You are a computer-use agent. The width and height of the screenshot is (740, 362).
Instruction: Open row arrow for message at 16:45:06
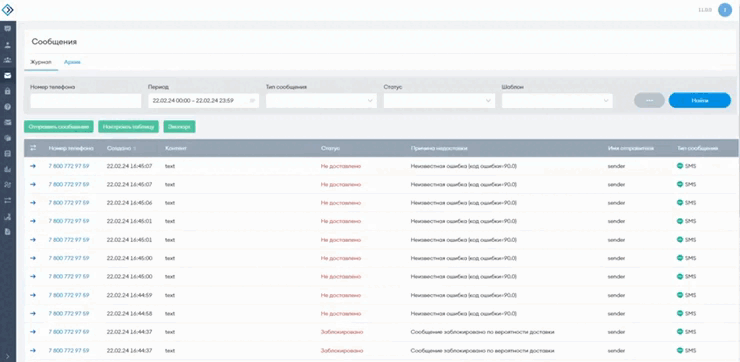(x=33, y=202)
